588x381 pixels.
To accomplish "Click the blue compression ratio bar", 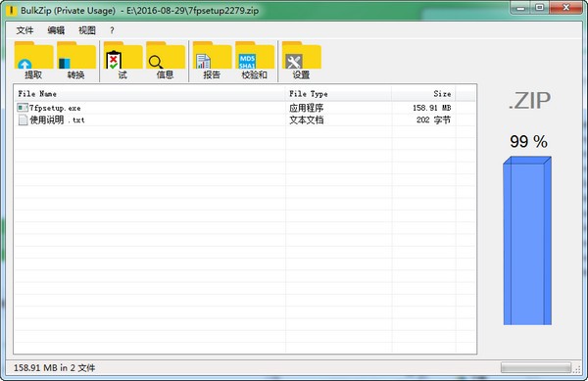I will click(x=527, y=241).
